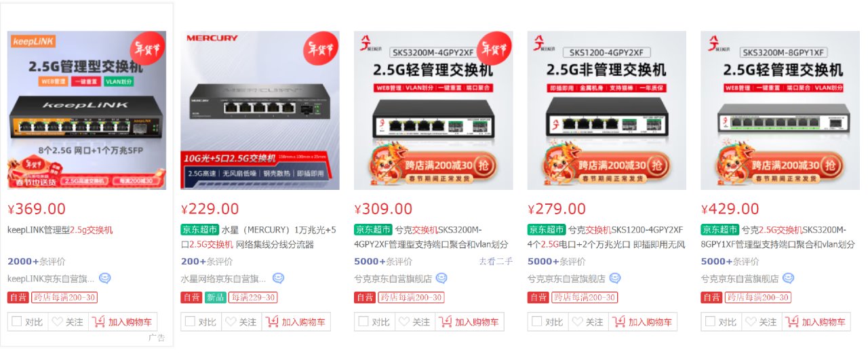
Task: Click chat icon beside 水星网络 store name
Action: [x=278, y=278]
